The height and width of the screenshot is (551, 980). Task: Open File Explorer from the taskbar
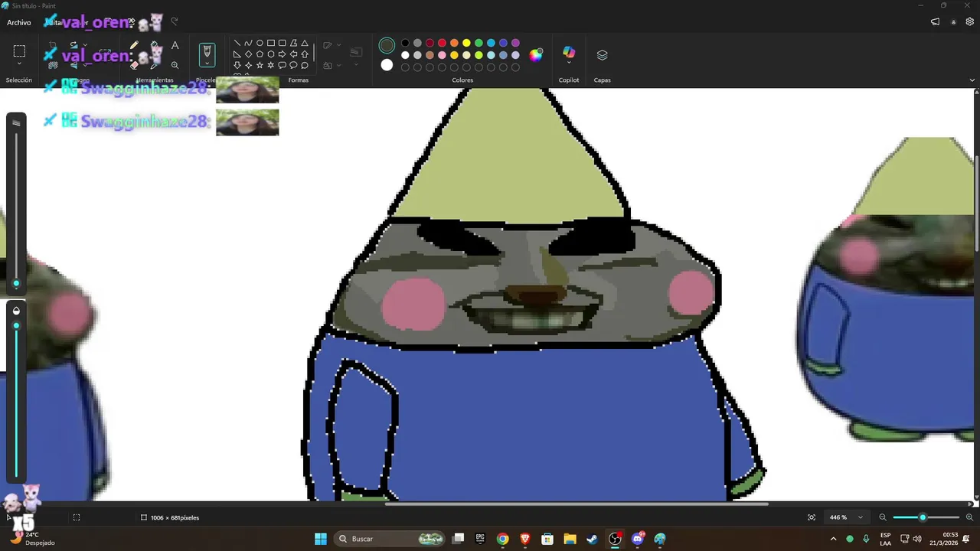(570, 539)
